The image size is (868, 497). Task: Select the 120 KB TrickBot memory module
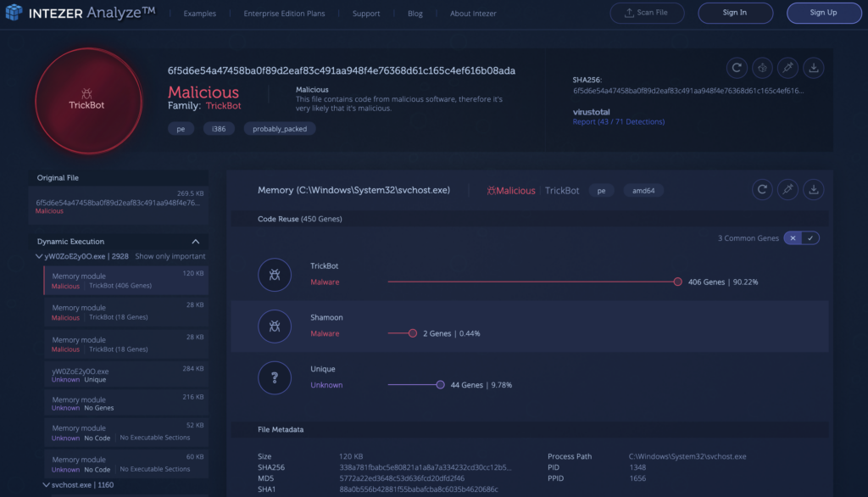[x=126, y=281]
